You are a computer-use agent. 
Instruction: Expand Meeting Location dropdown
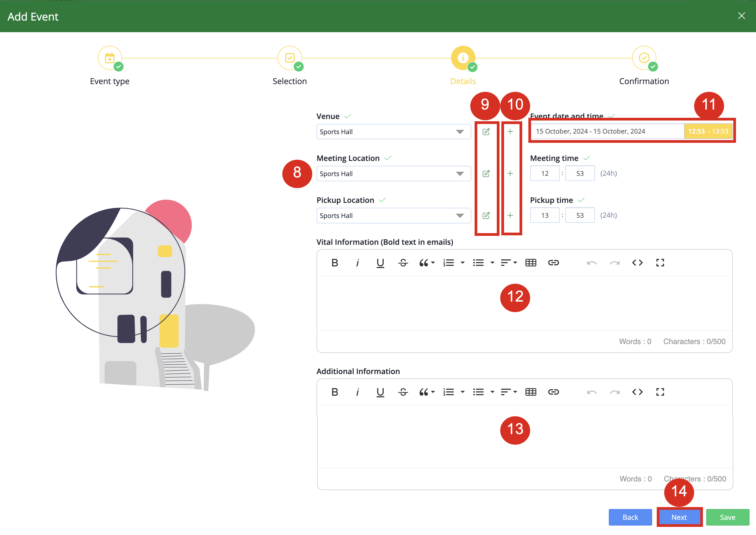click(x=393, y=174)
